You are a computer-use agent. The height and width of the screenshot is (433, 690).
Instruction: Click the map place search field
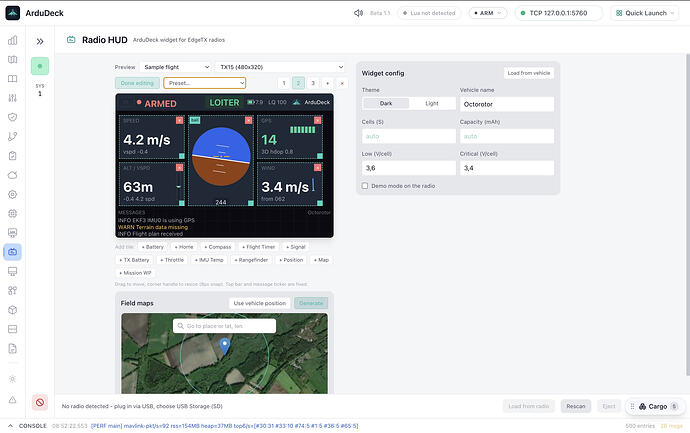coord(224,326)
